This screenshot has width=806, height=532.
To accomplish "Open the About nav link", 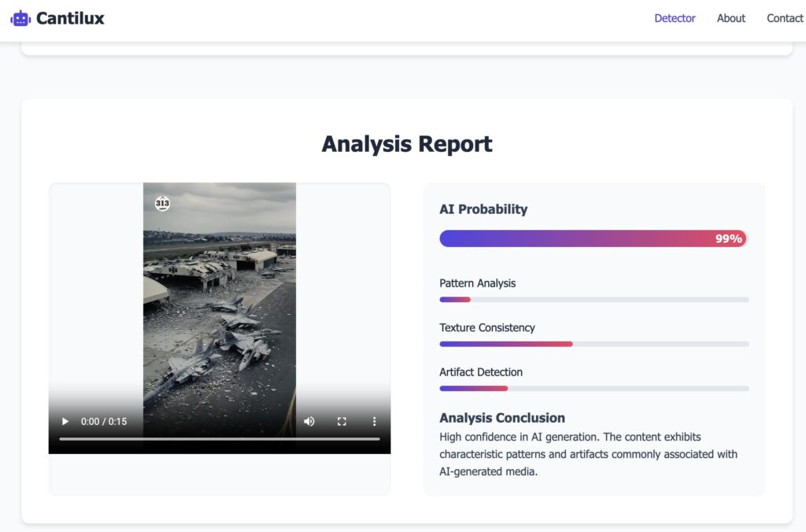I will click(x=731, y=18).
